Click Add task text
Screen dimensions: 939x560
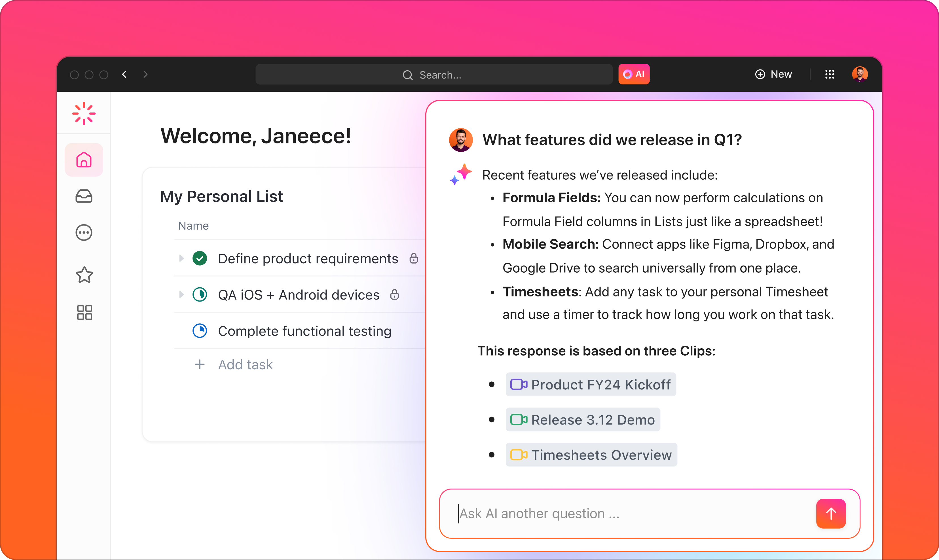pyautogui.click(x=245, y=364)
